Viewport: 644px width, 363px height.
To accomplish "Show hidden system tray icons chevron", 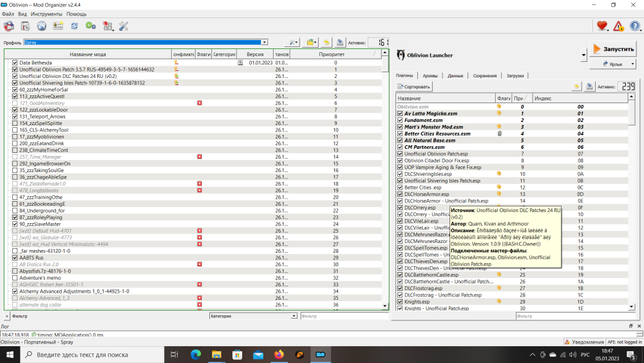I will (x=533, y=355).
